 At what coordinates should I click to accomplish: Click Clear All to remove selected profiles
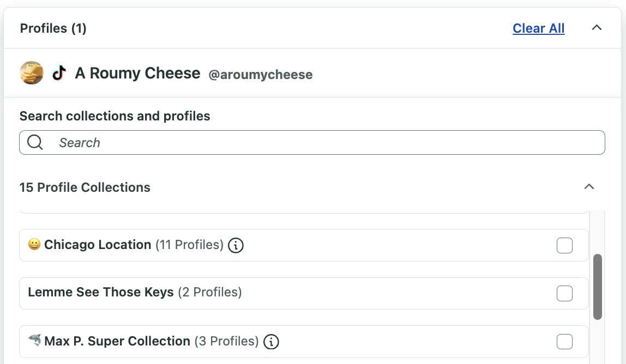coord(538,28)
